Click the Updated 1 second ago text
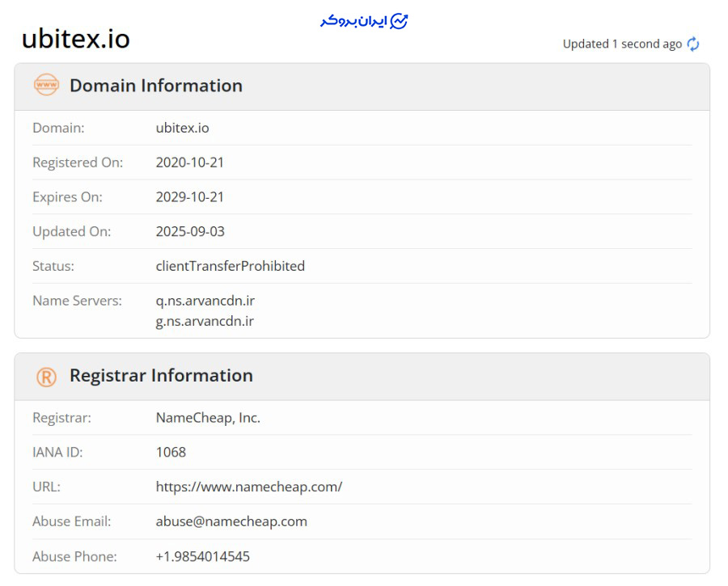The height and width of the screenshot is (586, 728). point(620,44)
